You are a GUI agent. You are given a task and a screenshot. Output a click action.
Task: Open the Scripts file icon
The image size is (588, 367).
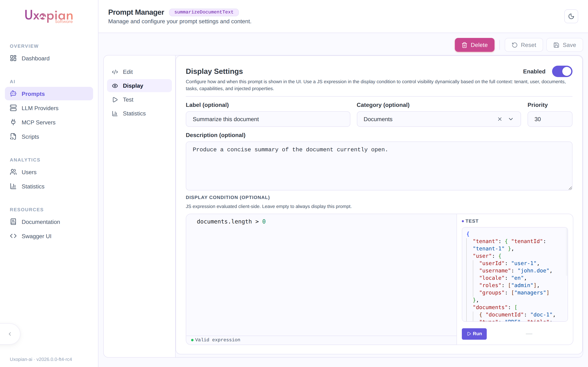click(13, 137)
